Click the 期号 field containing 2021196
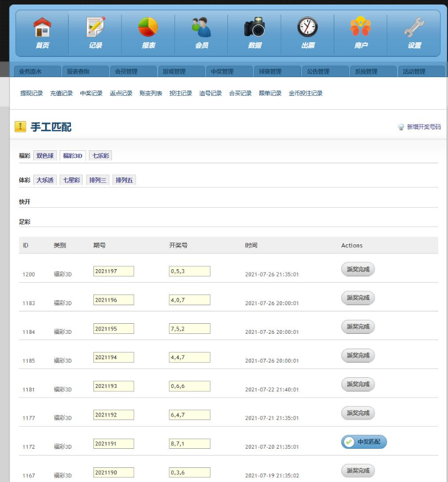The width and height of the screenshot is (448, 482). 113,300
